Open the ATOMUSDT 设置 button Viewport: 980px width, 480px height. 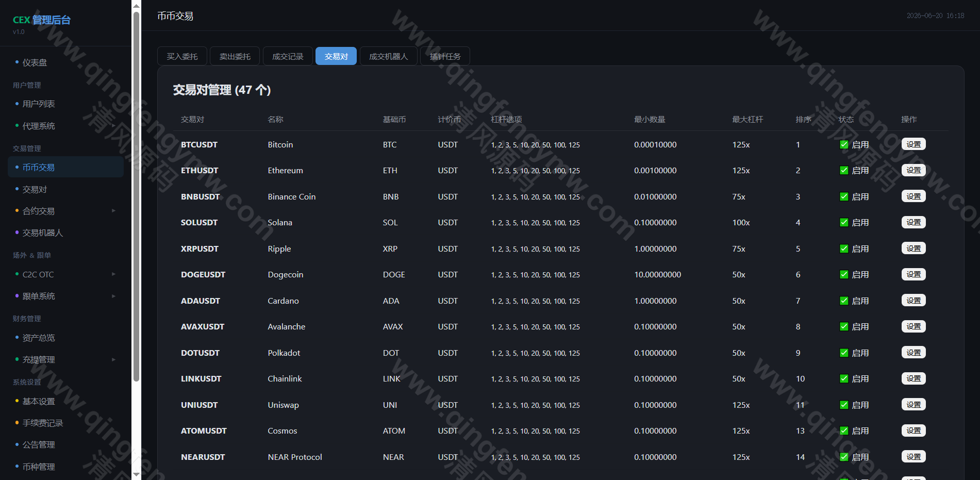[913, 431]
